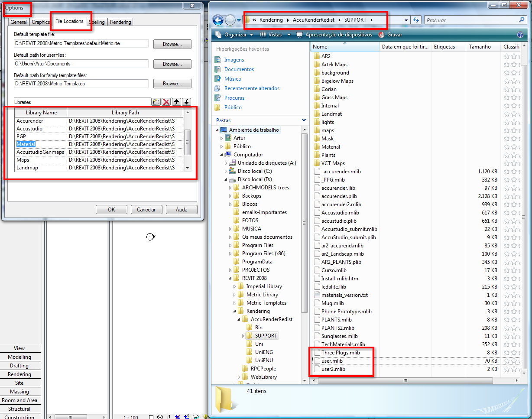Select the VCT Maps folder icon
This screenshot has width=532, height=419.
tap(316, 163)
